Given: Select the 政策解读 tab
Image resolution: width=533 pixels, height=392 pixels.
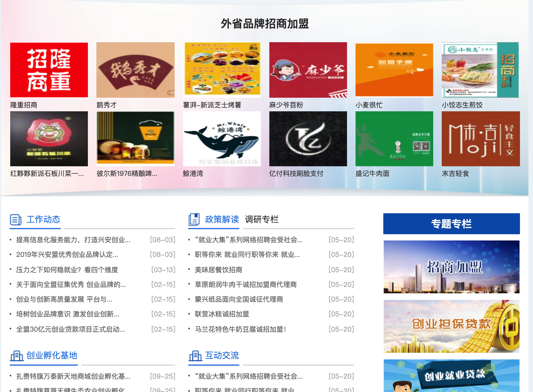Looking at the screenshot, I should point(222,220).
